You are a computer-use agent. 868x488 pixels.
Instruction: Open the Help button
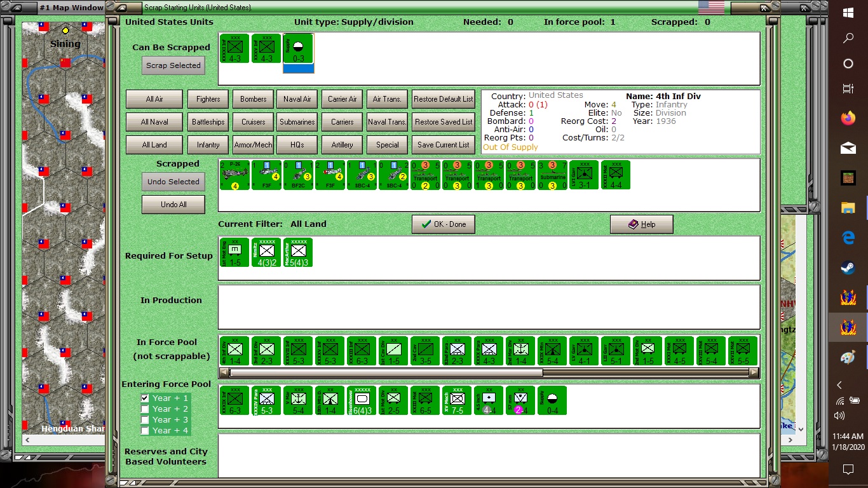[x=642, y=224]
